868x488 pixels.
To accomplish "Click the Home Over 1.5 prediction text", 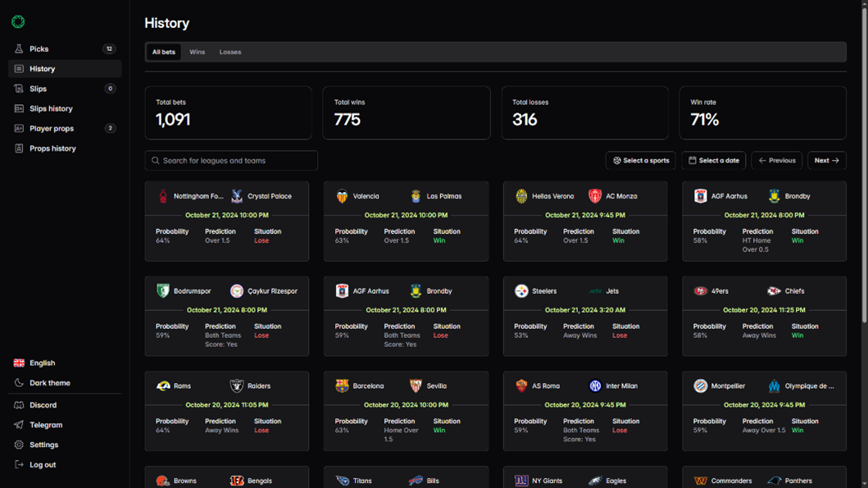I will tap(402, 435).
